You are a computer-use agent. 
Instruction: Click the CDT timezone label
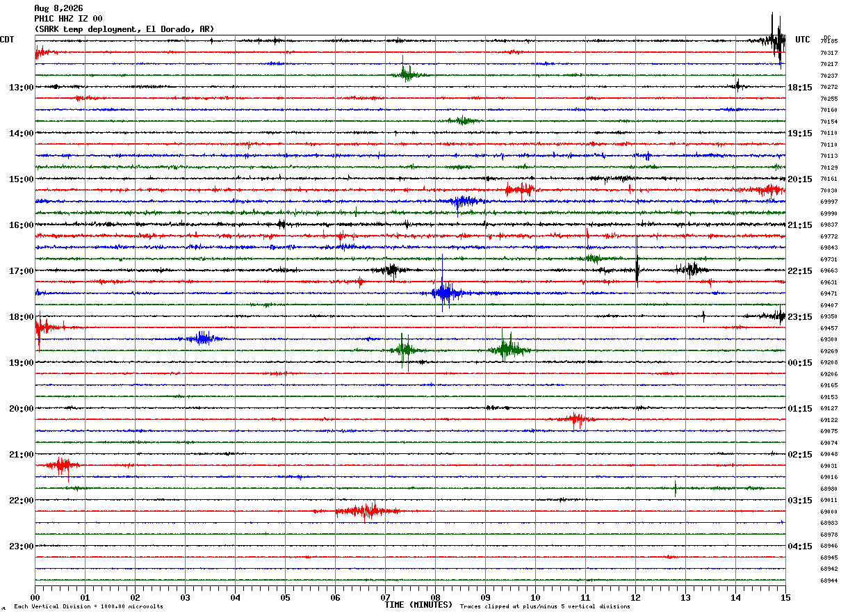pos(7,40)
